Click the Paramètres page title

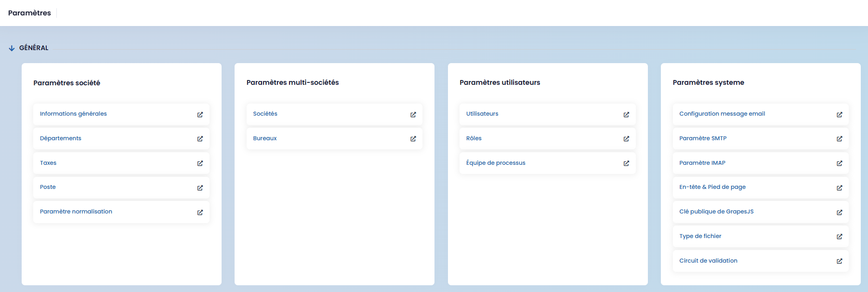tap(29, 13)
